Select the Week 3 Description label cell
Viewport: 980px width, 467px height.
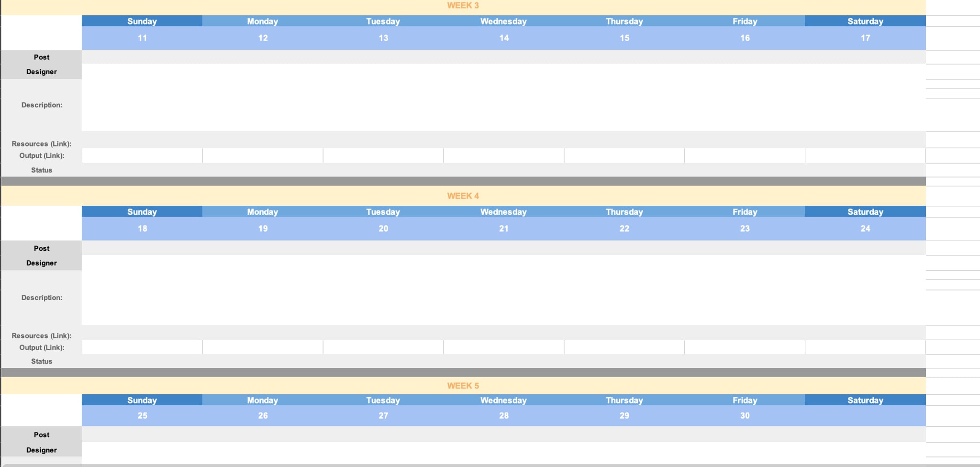pos(42,105)
